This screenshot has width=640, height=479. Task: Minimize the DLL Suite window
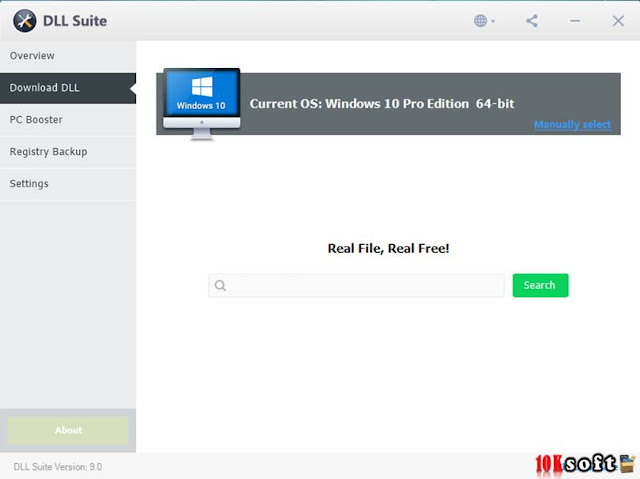pos(575,21)
